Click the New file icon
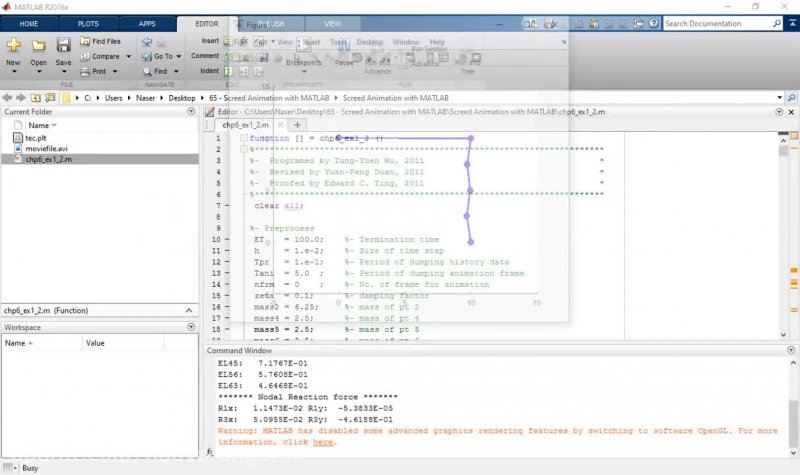This screenshot has width=800, height=475. click(13, 45)
